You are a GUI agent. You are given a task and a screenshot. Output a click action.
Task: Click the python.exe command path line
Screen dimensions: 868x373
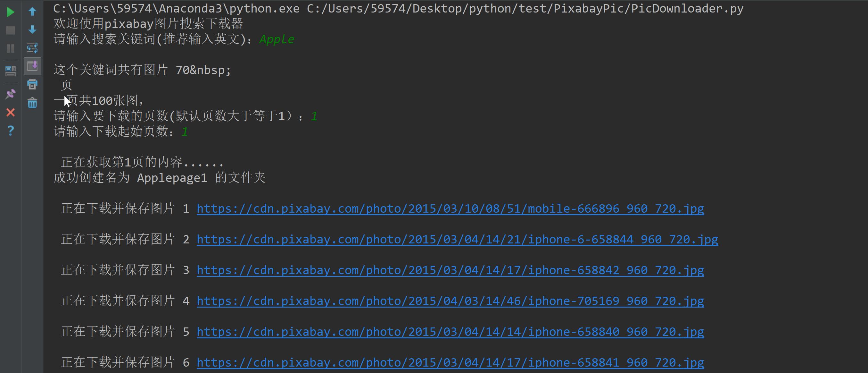(x=398, y=8)
